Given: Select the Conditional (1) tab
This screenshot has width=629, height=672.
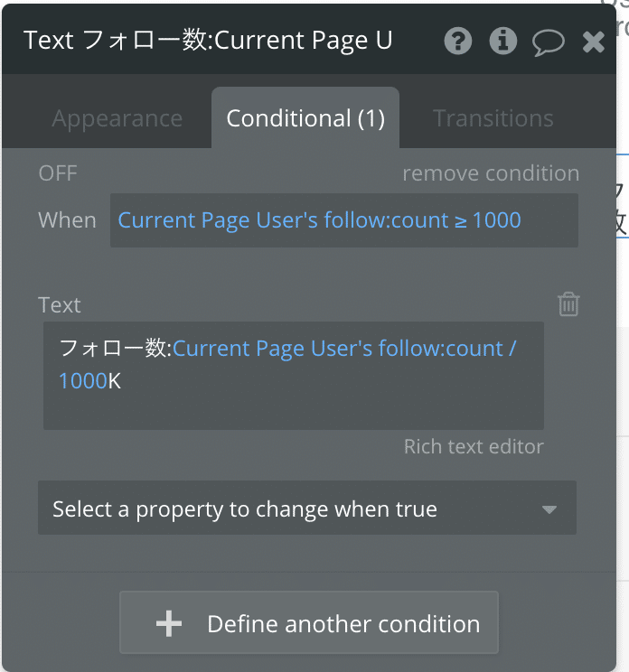Looking at the screenshot, I should (305, 117).
